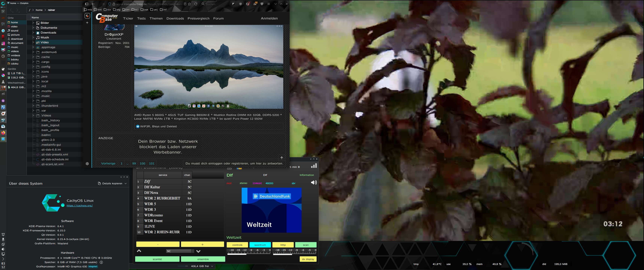Image resolution: width=644 pixels, height=270 pixels.
Task: Mute audio with the Qt-DAB speaker icon
Action: pyautogui.click(x=314, y=183)
